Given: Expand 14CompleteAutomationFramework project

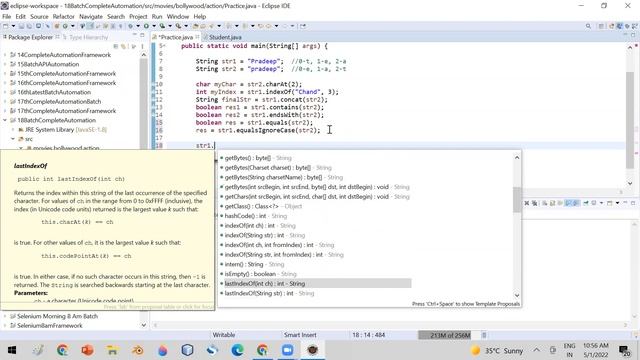Looking at the screenshot, I should click(x=5, y=55).
